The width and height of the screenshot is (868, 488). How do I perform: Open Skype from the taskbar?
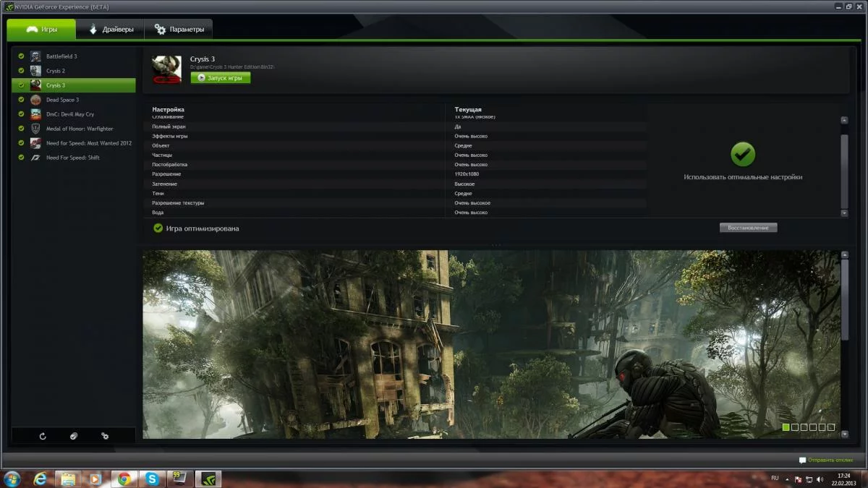tap(152, 479)
